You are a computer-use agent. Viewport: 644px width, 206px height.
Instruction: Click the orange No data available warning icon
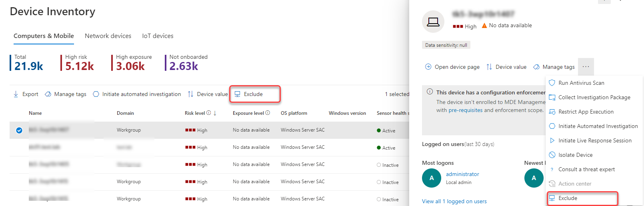pos(484,25)
